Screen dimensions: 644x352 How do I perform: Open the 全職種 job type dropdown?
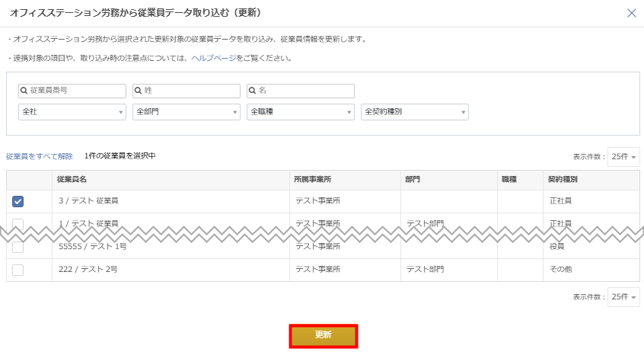pos(301,112)
